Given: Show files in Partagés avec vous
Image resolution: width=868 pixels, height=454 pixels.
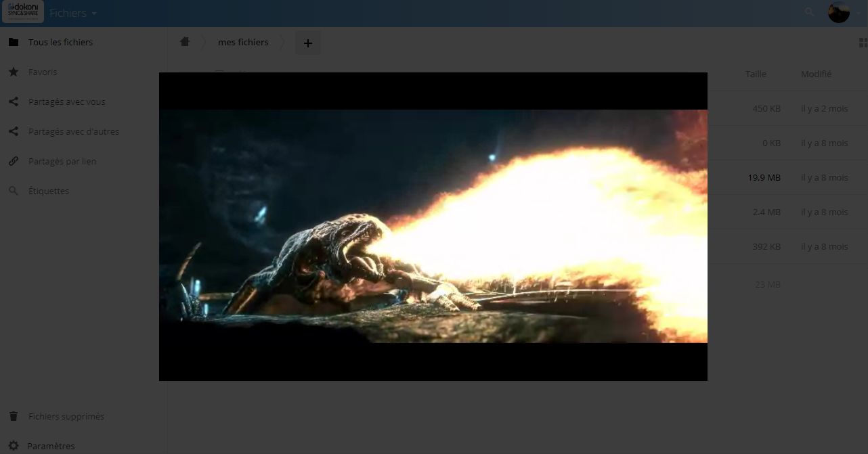Looking at the screenshot, I should (66, 101).
